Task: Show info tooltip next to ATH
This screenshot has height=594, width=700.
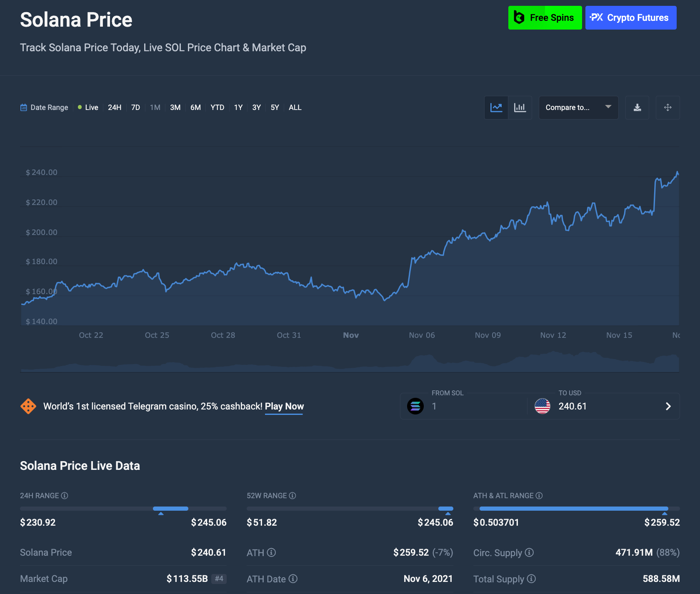Action: (272, 552)
